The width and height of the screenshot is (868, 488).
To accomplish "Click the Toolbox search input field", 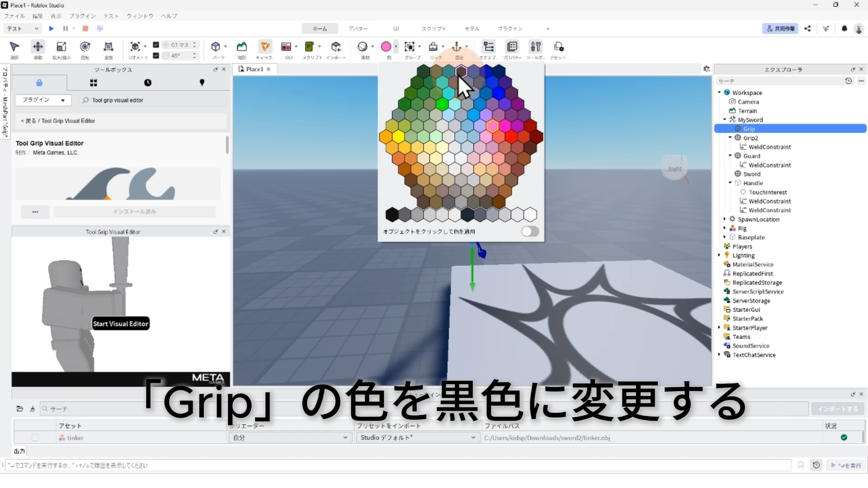I will tap(154, 100).
